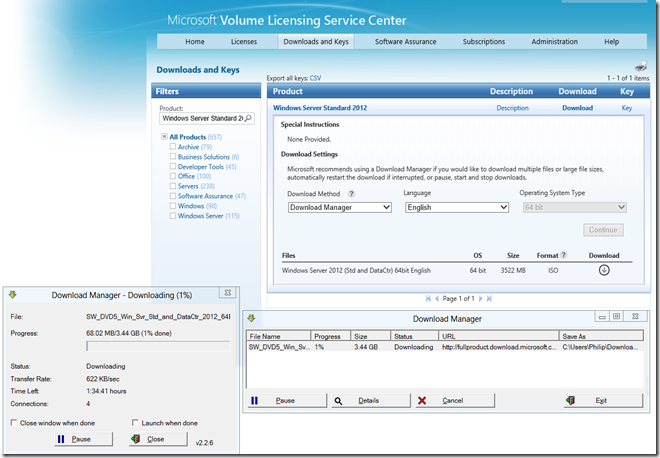This screenshot has width=660, height=458.
Task: Check the Windows Server (115) filter checkbox
Action: tap(173, 216)
